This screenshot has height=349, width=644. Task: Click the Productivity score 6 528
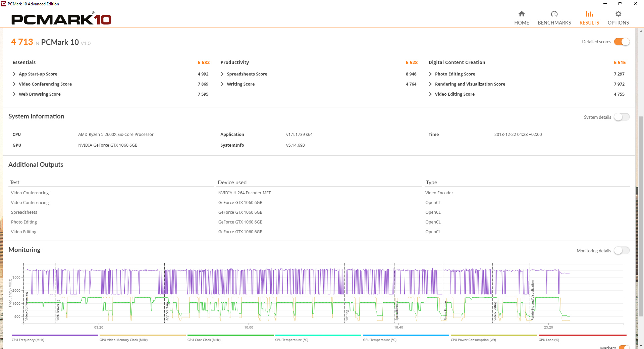tap(412, 62)
